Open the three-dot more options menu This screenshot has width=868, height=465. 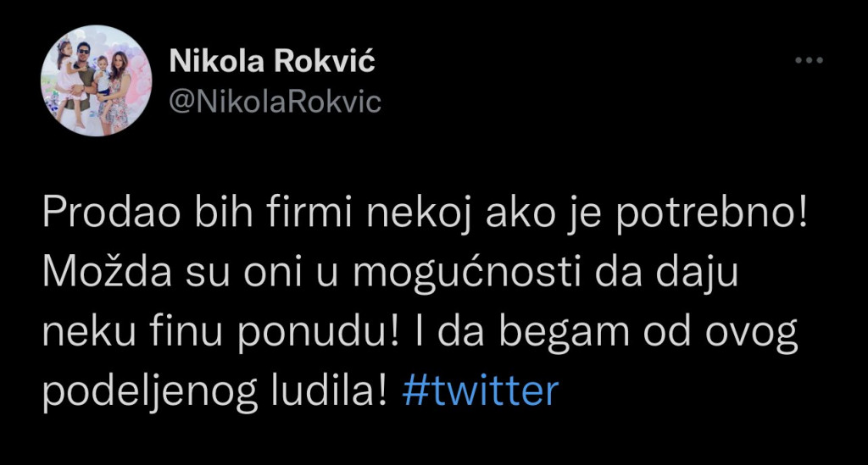point(809,61)
